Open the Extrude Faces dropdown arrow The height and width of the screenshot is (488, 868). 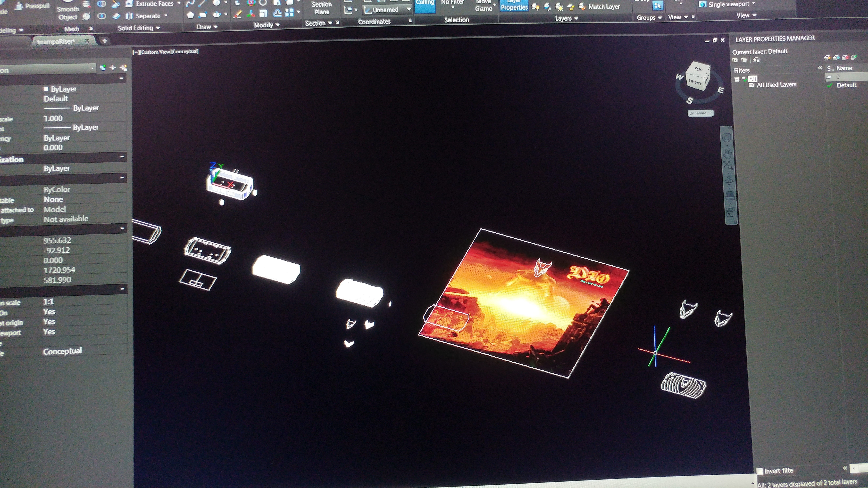pyautogui.click(x=179, y=3)
